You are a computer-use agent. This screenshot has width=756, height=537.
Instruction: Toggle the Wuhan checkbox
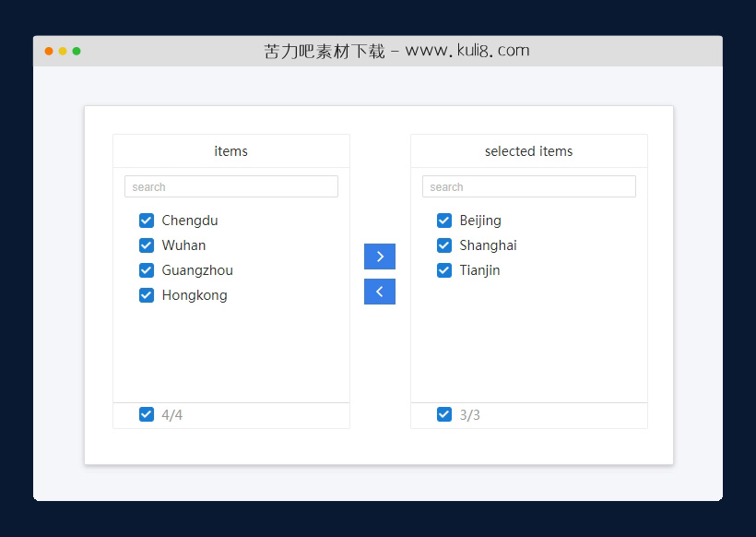(146, 245)
